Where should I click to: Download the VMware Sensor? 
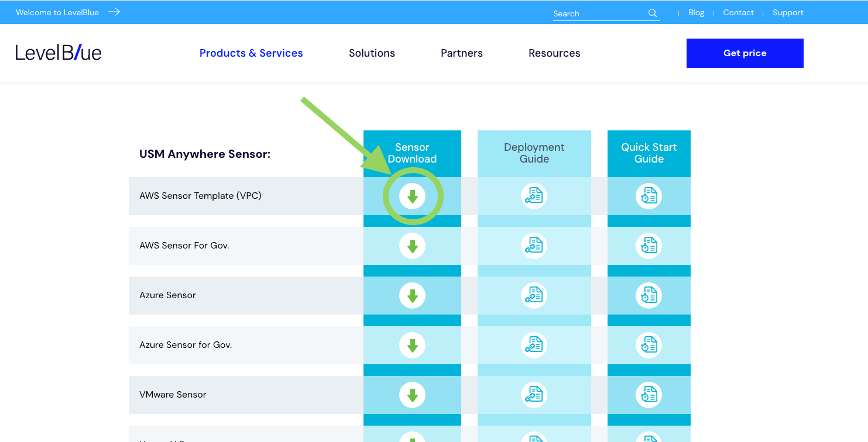tap(413, 395)
